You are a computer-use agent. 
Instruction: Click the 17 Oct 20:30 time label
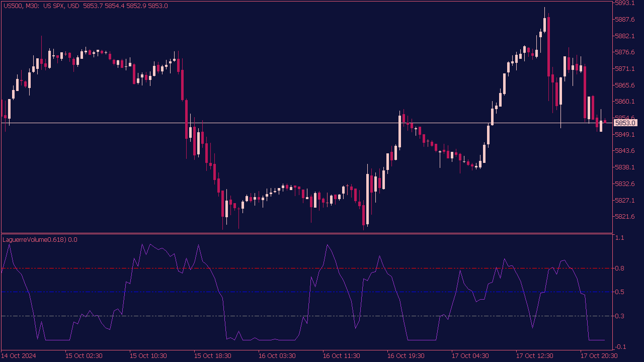click(x=599, y=356)
